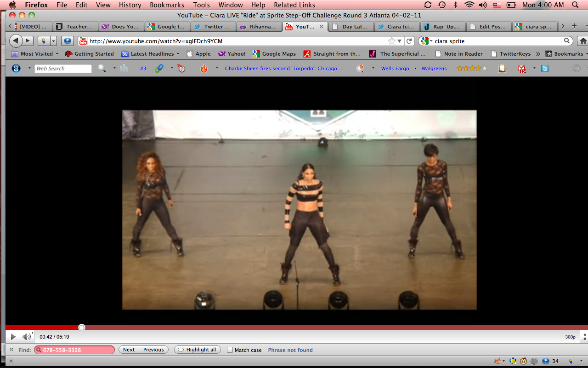Click the fullscreen icon on video player

point(584,337)
